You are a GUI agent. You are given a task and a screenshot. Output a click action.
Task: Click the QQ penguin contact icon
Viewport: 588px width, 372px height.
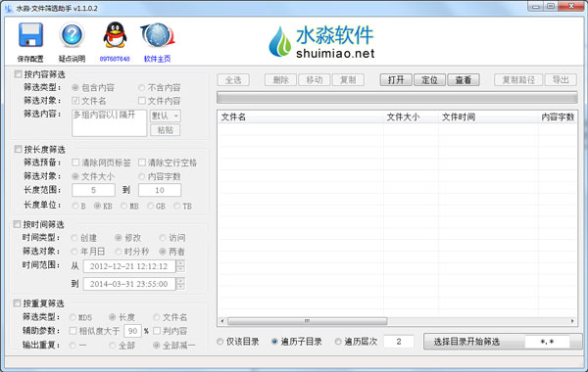pyautogui.click(x=115, y=35)
